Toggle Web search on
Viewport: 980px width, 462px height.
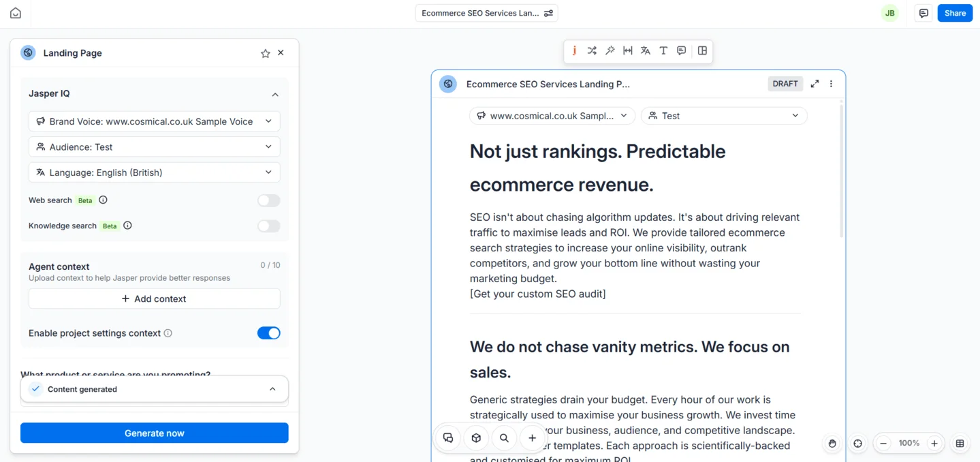[x=268, y=200]
